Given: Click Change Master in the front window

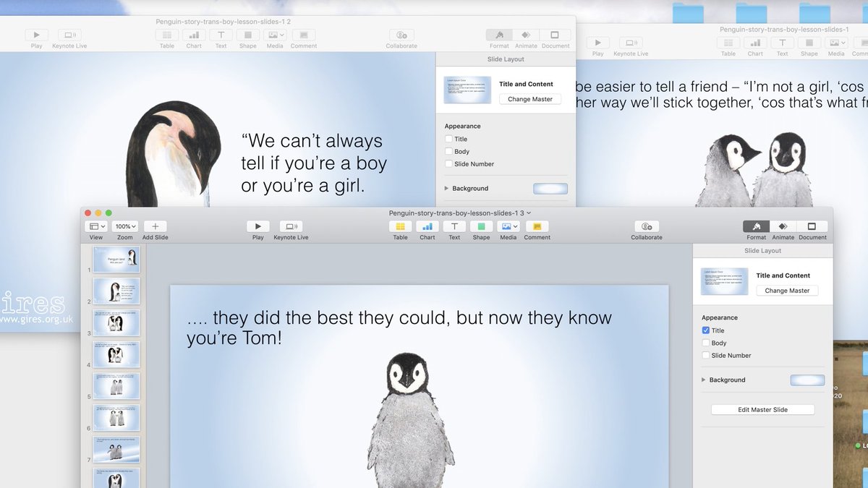Looking at the screenshot, I should point(788,291).
